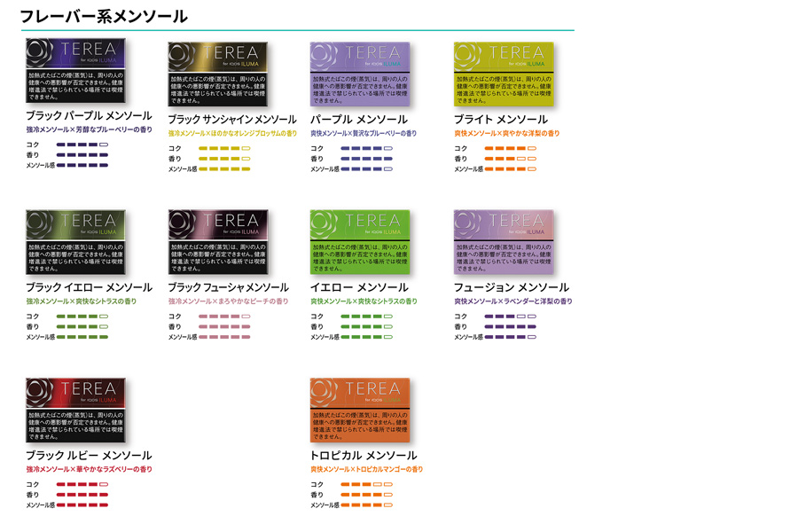
Task: Click the メンソール感 rating bar under ブラック フューシャ メンソール
Action: (x=224, y=337)
